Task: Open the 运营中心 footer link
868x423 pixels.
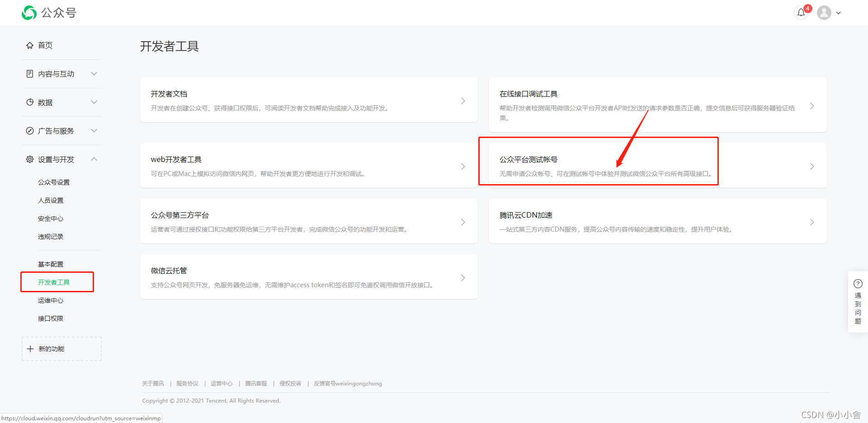Action: (222, 384)
